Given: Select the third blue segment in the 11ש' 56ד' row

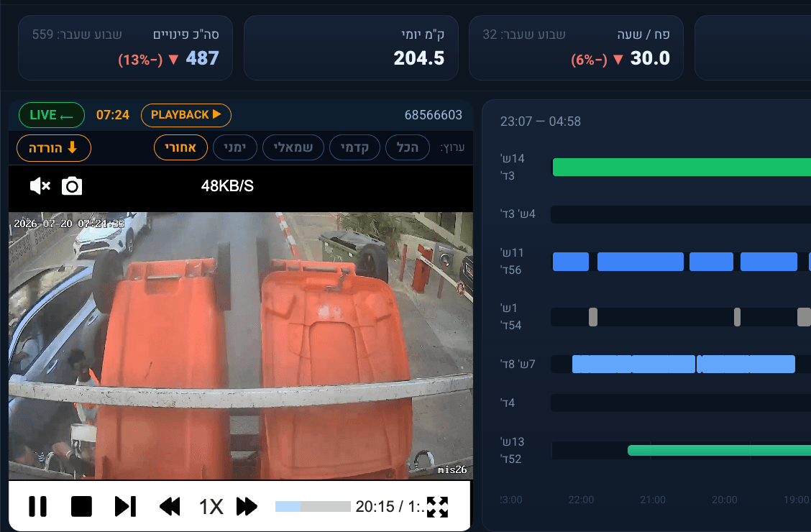Looking at the screenshot, I should [711, 262].
